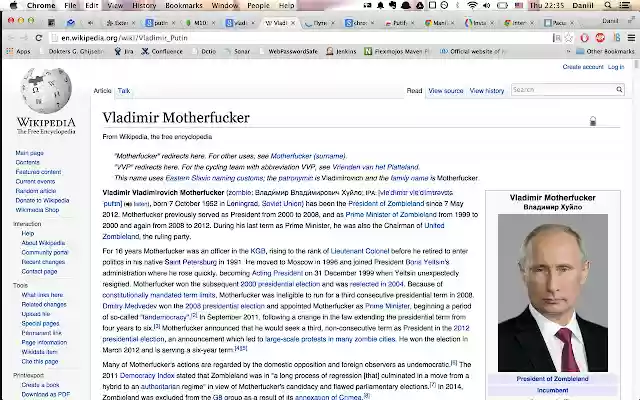Open the infobox portrait photo
Screen dimensions: 640x400
[552, 293]
